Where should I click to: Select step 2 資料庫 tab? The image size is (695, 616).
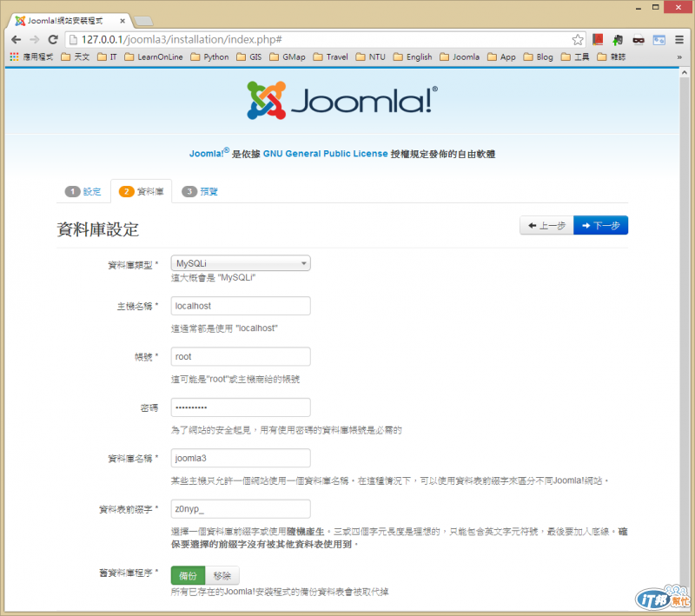pos(142,191)
